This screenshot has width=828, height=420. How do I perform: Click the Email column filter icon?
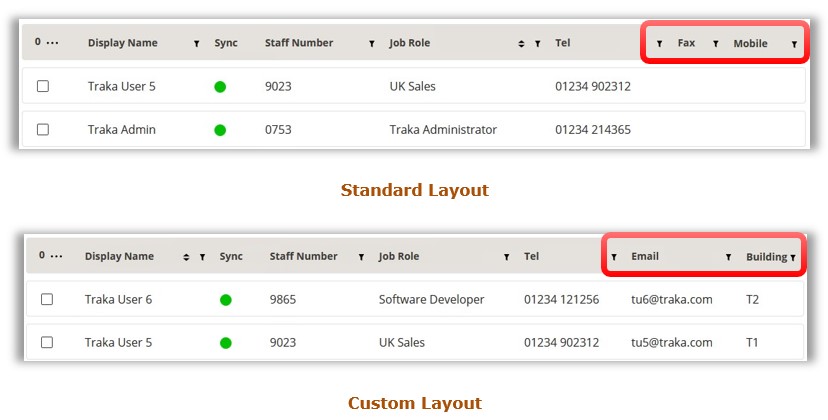[728, 257]
